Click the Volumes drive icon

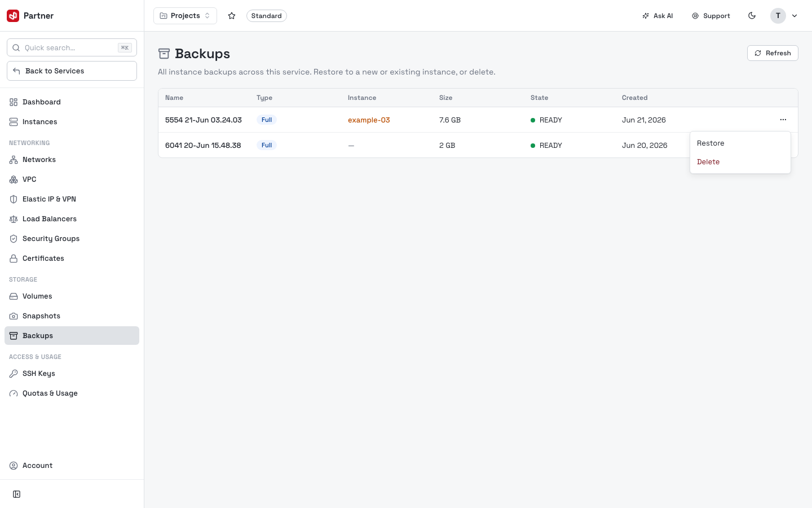pos(14,296)
